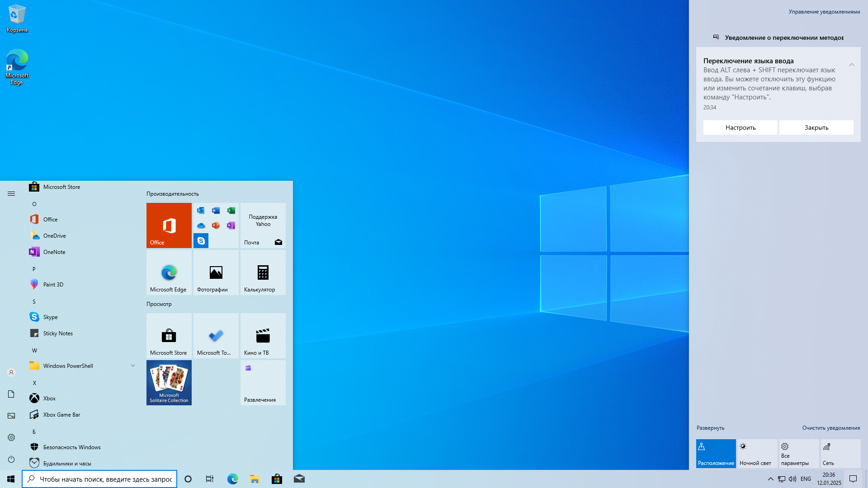The image size is (868, 488).
Task: Open File Explorer from the taskbar
Action: (x=255, y=479)
